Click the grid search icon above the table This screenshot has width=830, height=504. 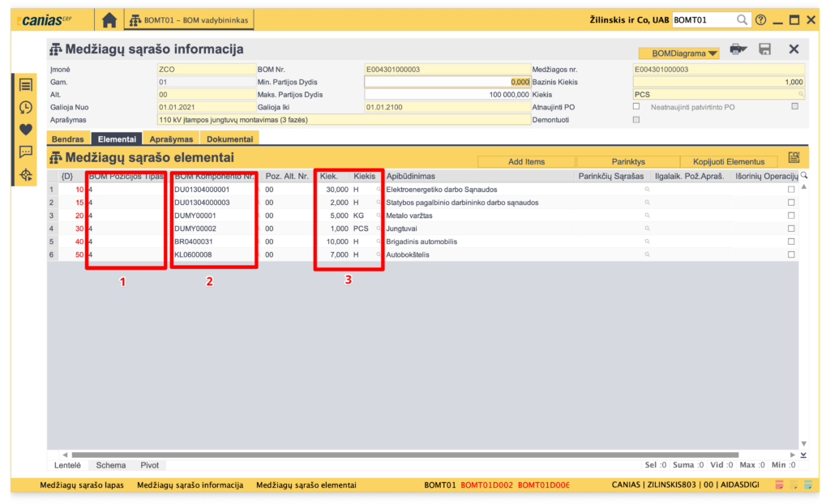click(794, 159)
